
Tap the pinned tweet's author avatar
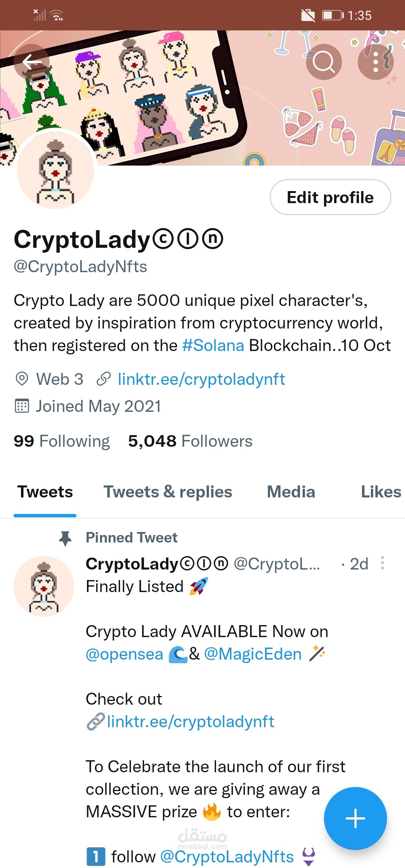[x=44, y=586]
